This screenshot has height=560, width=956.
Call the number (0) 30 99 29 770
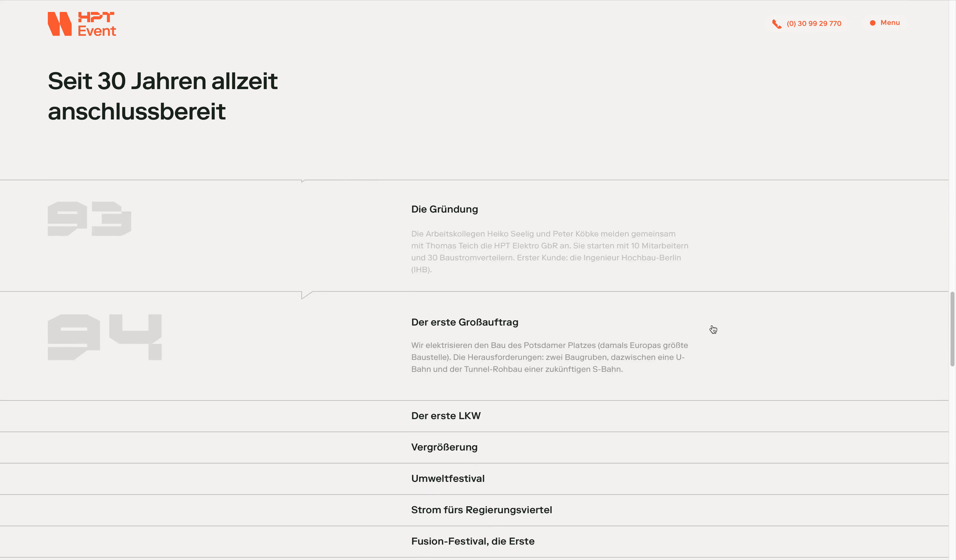[813, 23]
